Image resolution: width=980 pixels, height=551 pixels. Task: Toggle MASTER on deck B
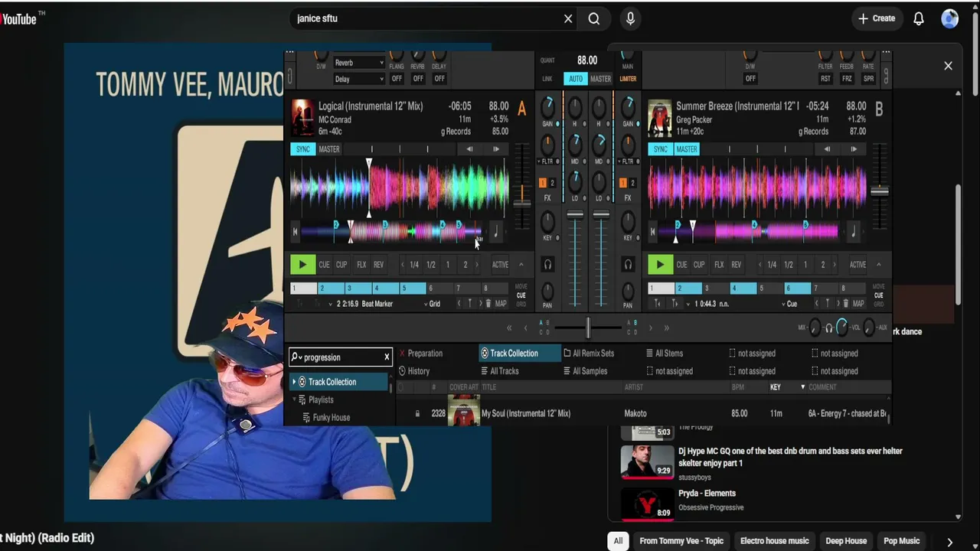point(687,149)
